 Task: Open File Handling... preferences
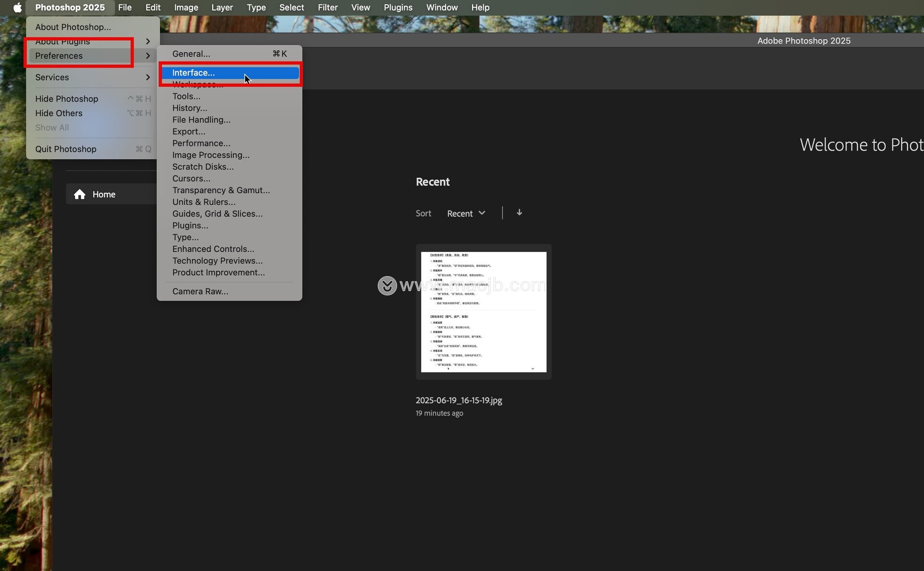point(230,120)
